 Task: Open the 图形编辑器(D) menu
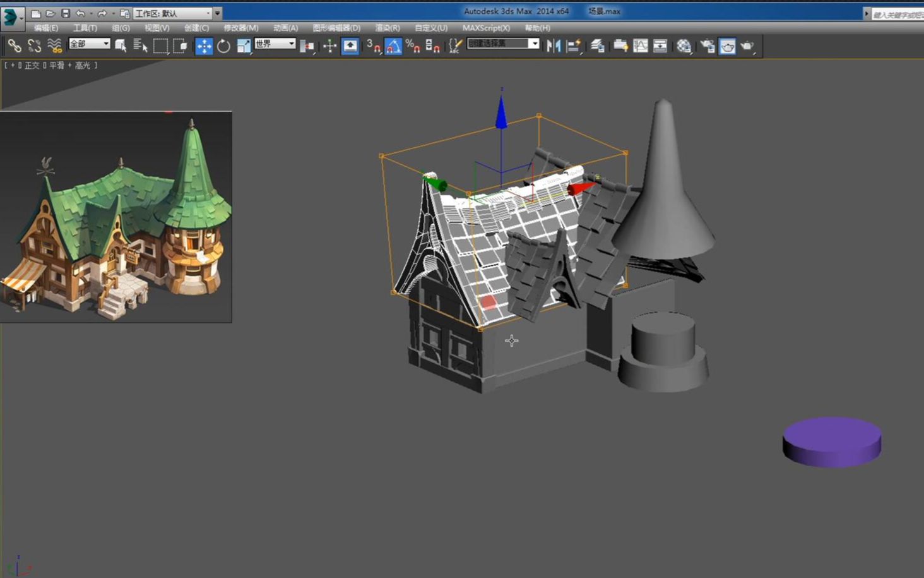coord(336,28)
